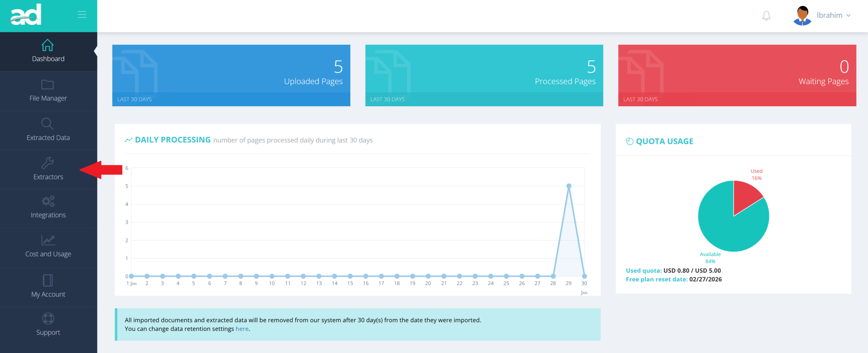Screen dimensions: 868x353
Task: Click the Integrations gears icon
Action: [x=48, y=201]
